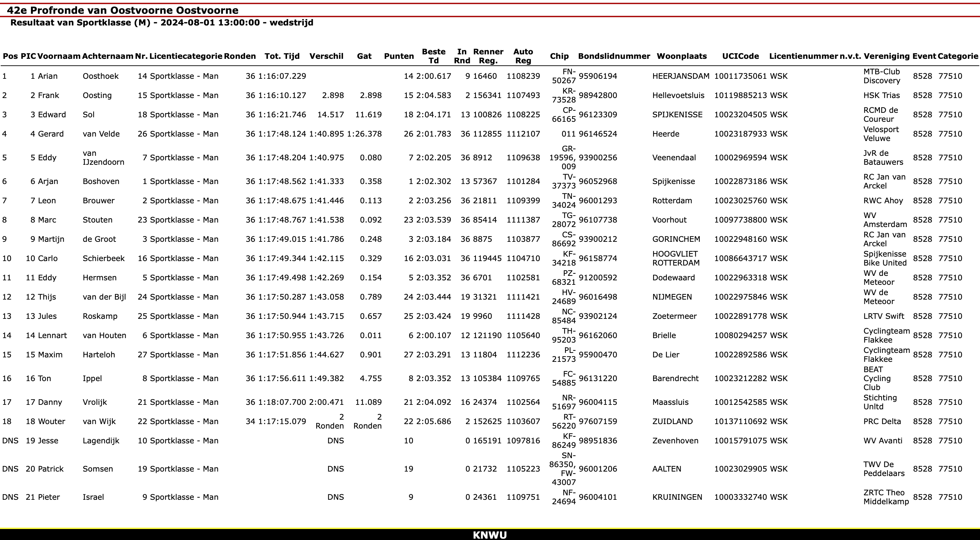Screen dimensions: 980x540
Task: Click the 'Voornaam' column header
Action: point(59,56)
